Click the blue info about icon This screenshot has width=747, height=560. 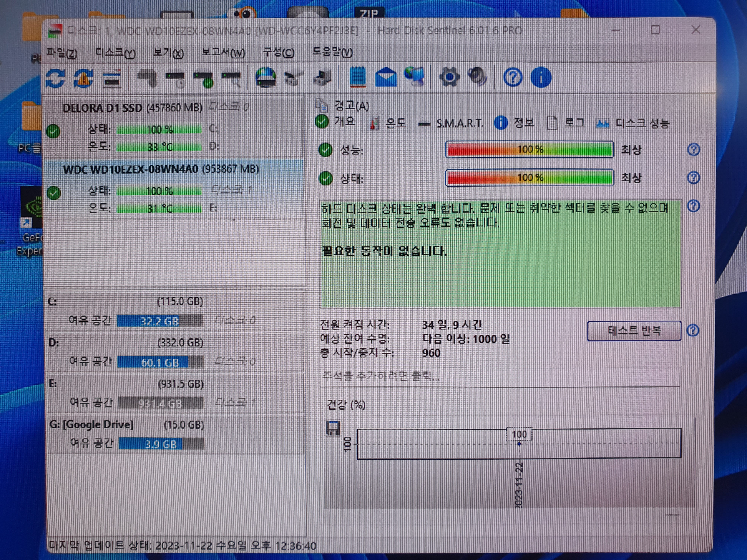tap(541, 78)
